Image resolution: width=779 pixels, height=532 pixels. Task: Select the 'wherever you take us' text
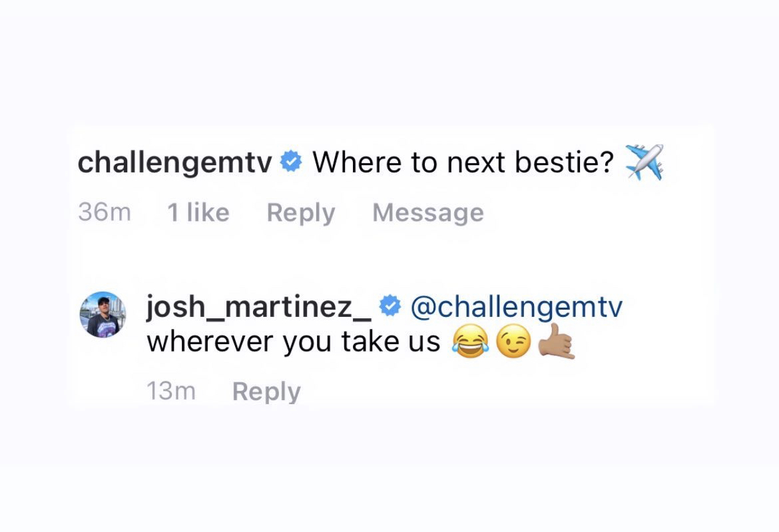click(x=294, y=342)
